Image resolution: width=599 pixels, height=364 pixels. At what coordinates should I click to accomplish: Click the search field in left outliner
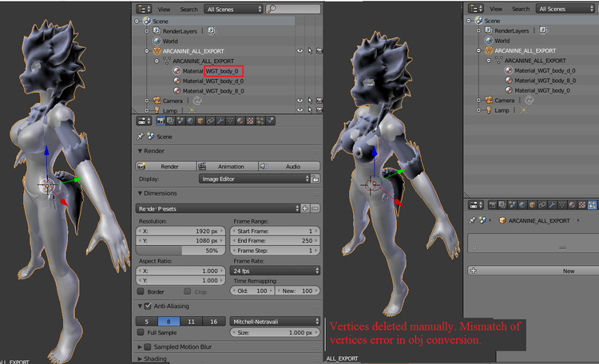293,9
